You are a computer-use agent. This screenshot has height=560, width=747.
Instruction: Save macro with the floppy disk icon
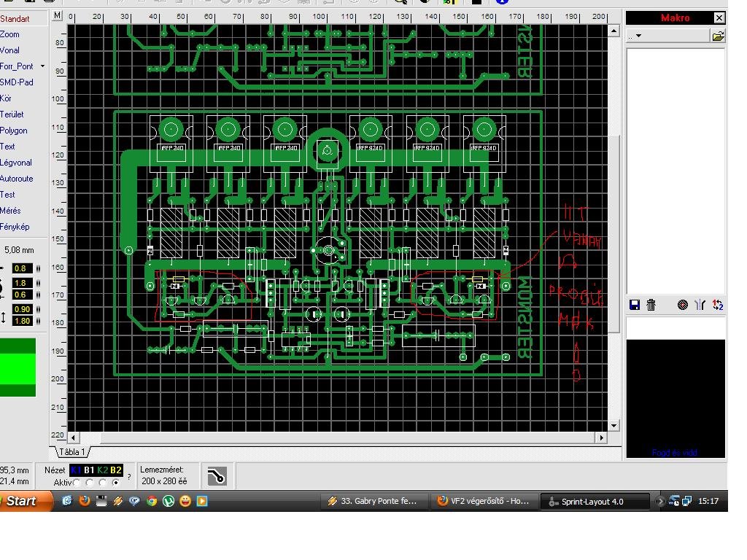[x=634, y=305]
